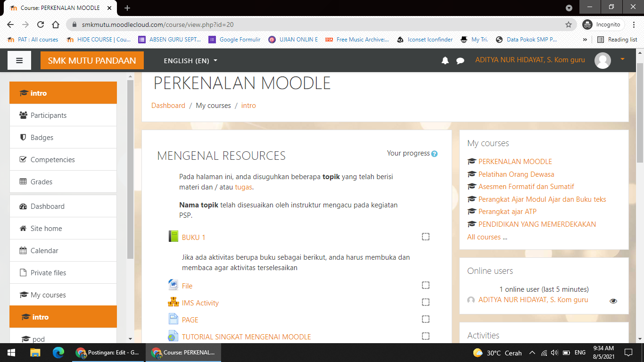Click the Incognito profile indicator

(603, 25)
